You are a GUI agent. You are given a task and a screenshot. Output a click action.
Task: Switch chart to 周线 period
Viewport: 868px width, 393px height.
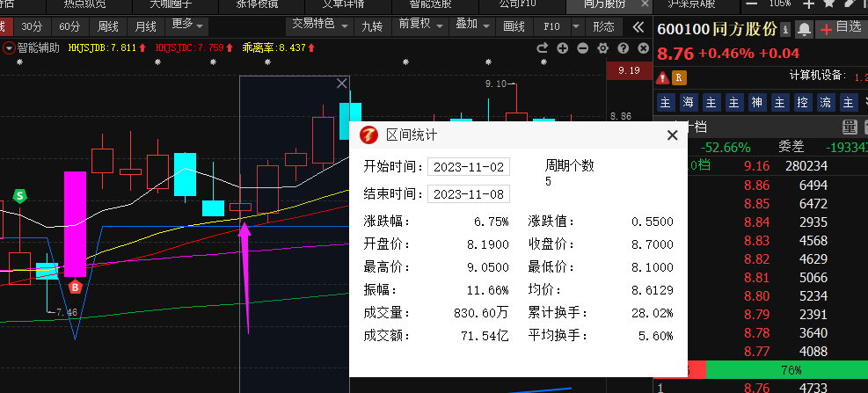[x=108, y=26]
